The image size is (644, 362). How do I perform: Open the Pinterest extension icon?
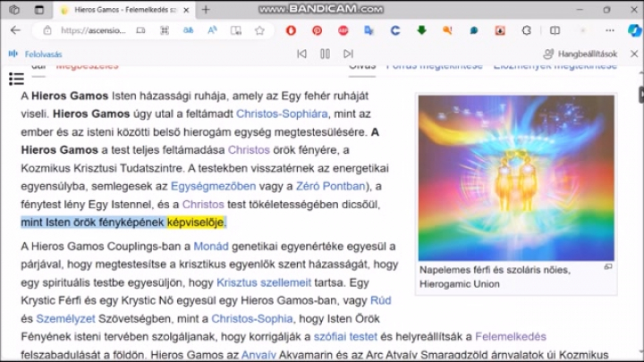tap(317, 30)
